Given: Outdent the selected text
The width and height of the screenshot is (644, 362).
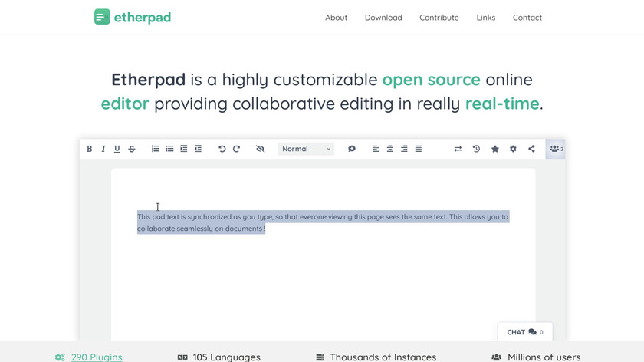Looking at the screenshot, I should pyautogui.click(x=198, y=149).
